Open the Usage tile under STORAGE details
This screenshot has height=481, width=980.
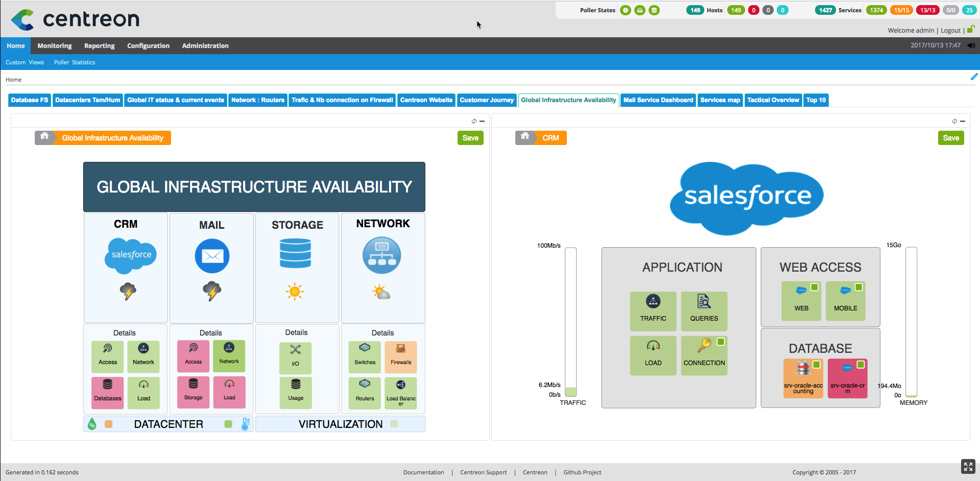pyautogui.click(x=296, y=393)
